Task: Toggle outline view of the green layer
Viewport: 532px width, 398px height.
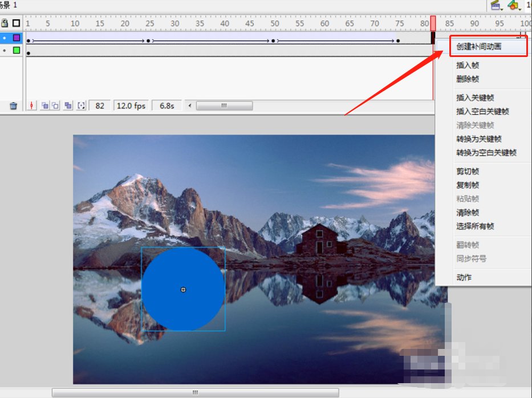Action: [x=17, y=50]
